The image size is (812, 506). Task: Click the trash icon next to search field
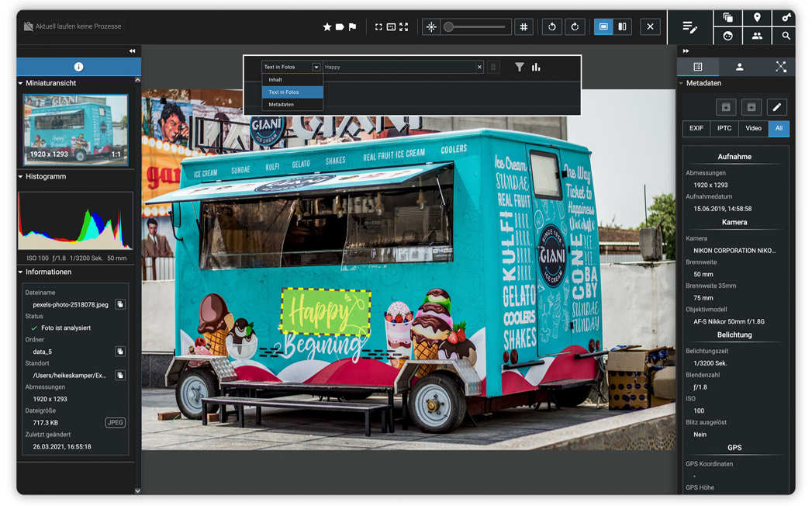pyautogui.click(x=493, y=67)
